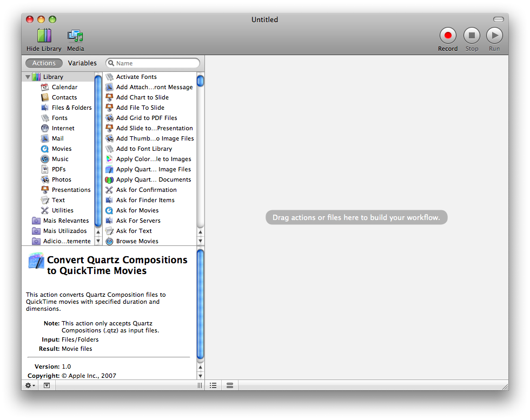The height and width of the screenshot is (420, 530).
Task: Click the action list scrollbar thumb
Action: (x=201, y=81)
